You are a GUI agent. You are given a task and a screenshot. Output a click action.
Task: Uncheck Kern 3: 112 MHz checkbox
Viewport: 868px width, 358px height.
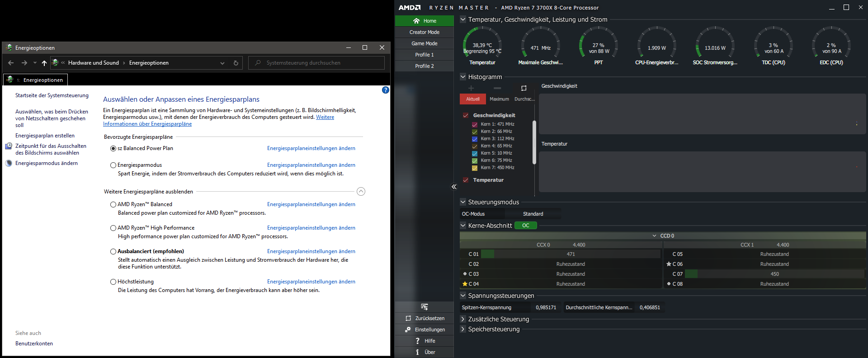[475, 139]
